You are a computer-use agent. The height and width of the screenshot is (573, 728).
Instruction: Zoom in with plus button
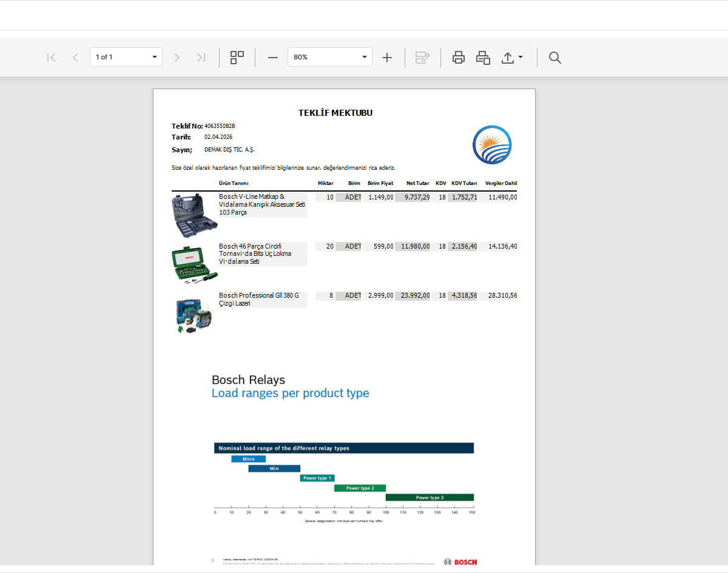[387, 58]
